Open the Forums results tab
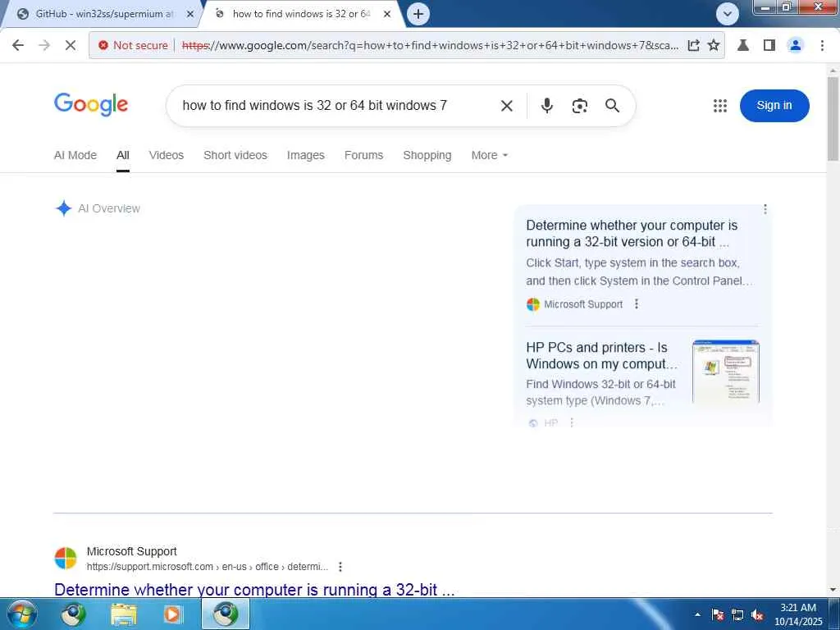Viewport: 840px width, 630px height. click(x=363, y=155)
